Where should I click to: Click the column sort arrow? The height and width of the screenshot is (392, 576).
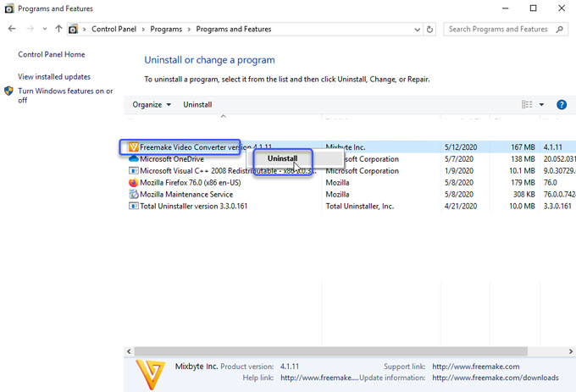pos(223,116)
